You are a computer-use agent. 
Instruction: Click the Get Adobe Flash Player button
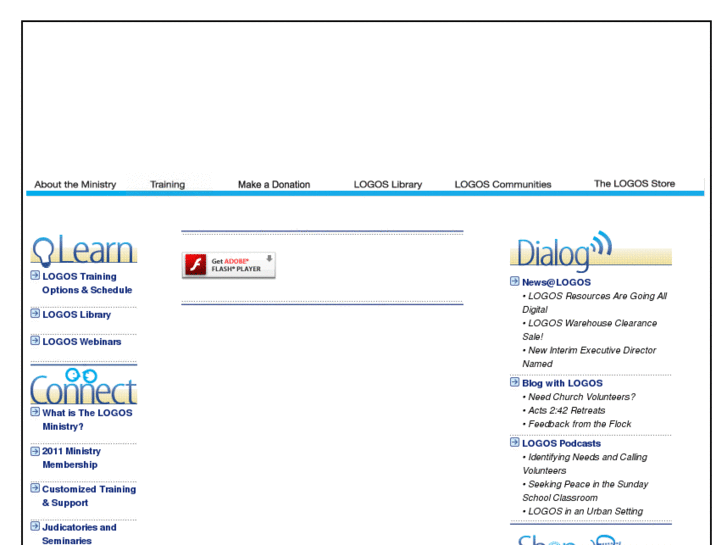coord(229,265)
